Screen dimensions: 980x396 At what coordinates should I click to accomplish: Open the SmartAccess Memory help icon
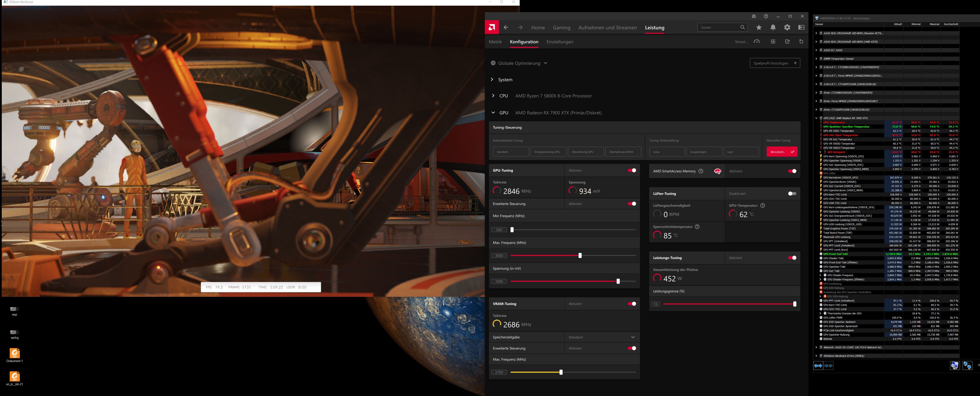(x=701, y=171)
